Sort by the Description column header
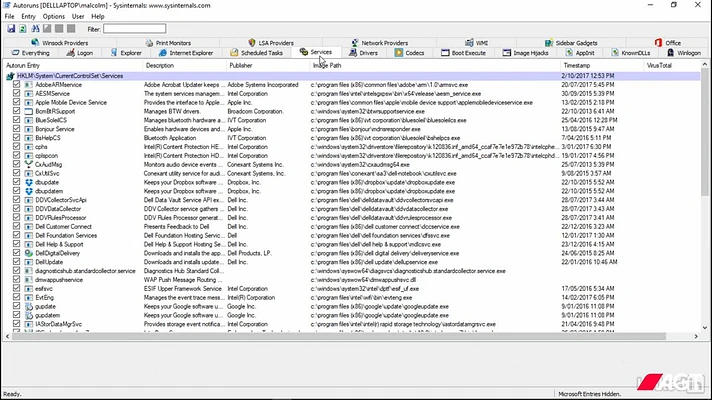Viewport: 712px width, 400px height. click(x=184, y=65)
